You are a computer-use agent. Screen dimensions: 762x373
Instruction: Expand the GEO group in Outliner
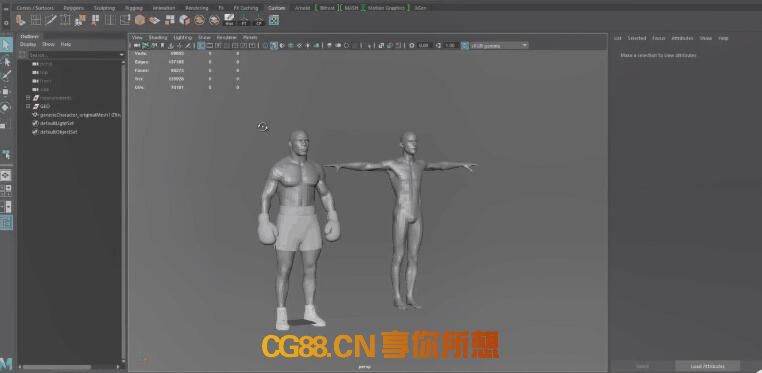pyautogui.click(x=28, y=106)
